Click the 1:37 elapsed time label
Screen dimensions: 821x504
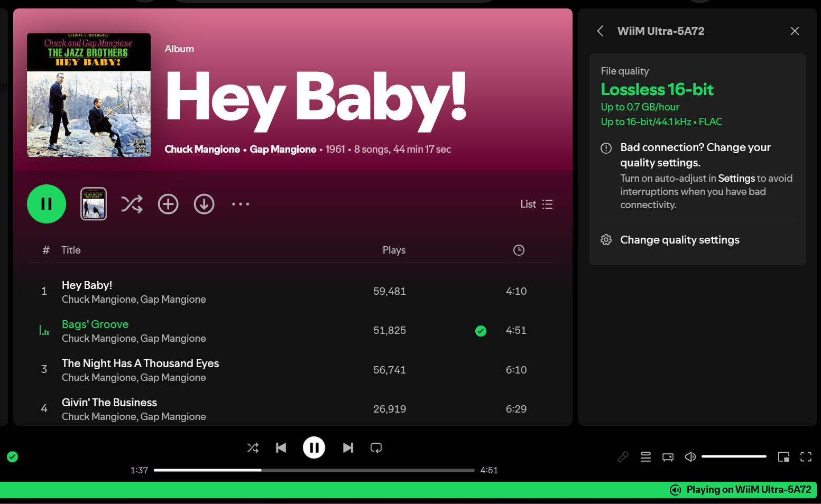[x=140, y=470]
